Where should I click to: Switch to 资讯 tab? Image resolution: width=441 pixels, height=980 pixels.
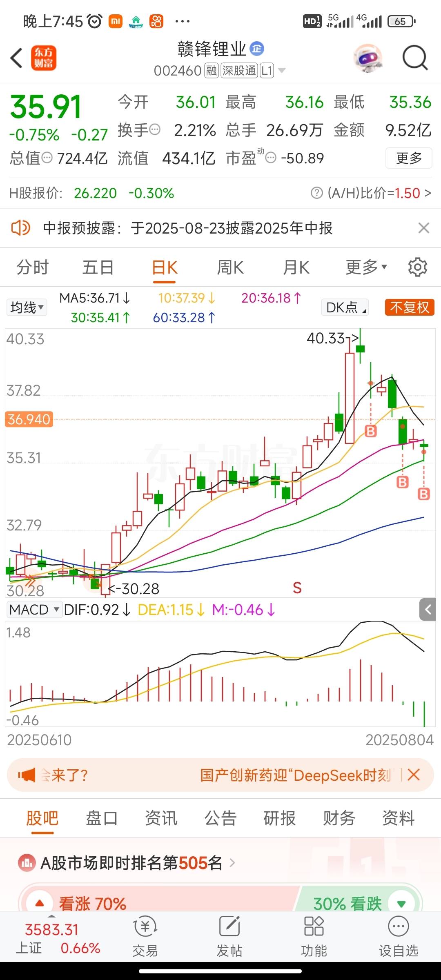(x=161, y=818)
